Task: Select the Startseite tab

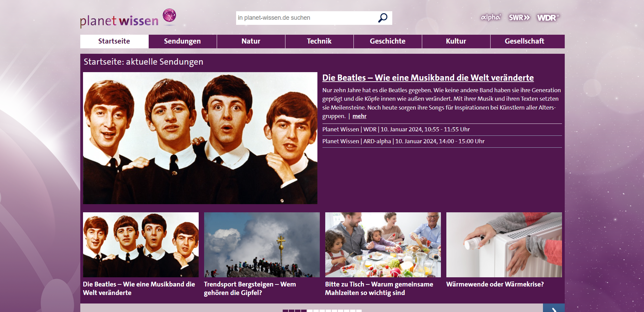Action: (114, 41)
